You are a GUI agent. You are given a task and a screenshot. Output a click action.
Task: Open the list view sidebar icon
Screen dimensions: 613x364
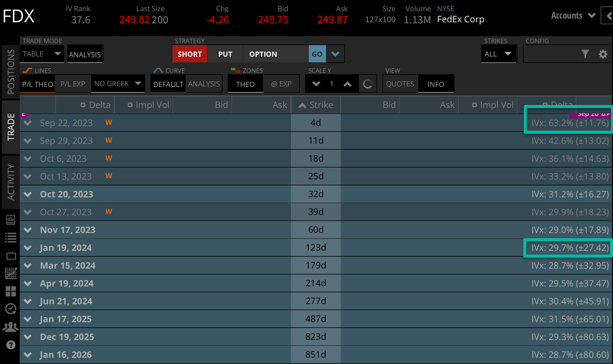(11, 237)
